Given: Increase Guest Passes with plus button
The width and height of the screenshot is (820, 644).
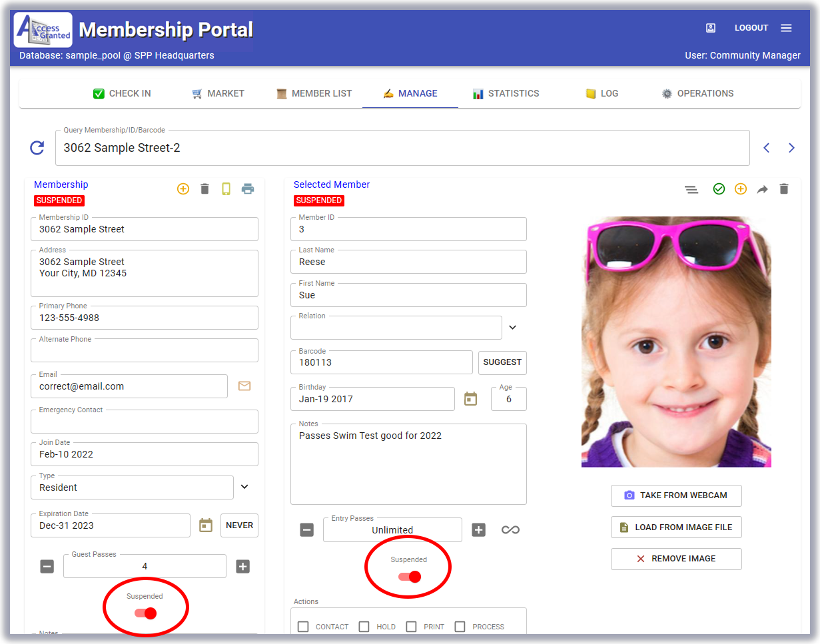Looking at the screenshot, I should [x=243, y=567].
